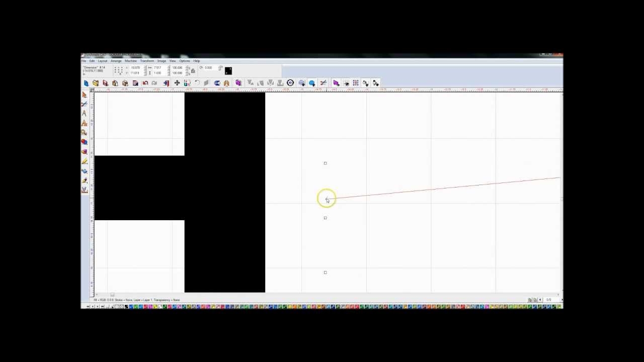Viewport: 644px width, 362px height.
Task: Open the Help menu
Action: tap(196, 61)
